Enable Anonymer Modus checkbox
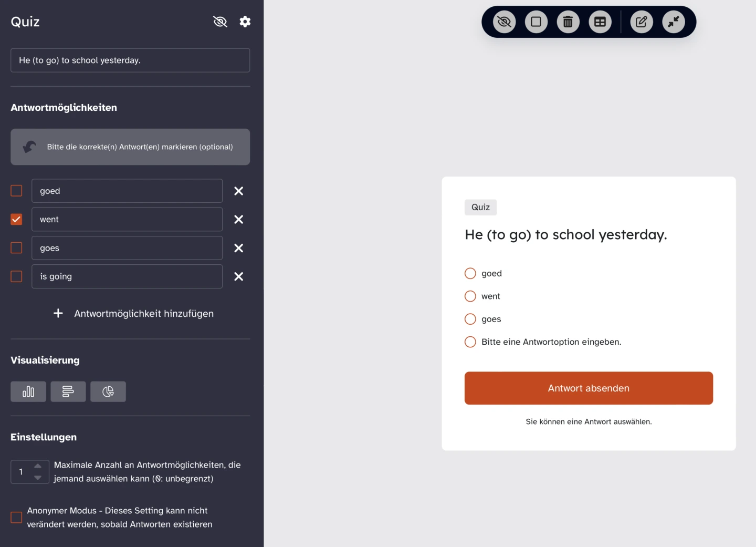The width and height of the screenshot is (756, 547). tap(17, 518)
